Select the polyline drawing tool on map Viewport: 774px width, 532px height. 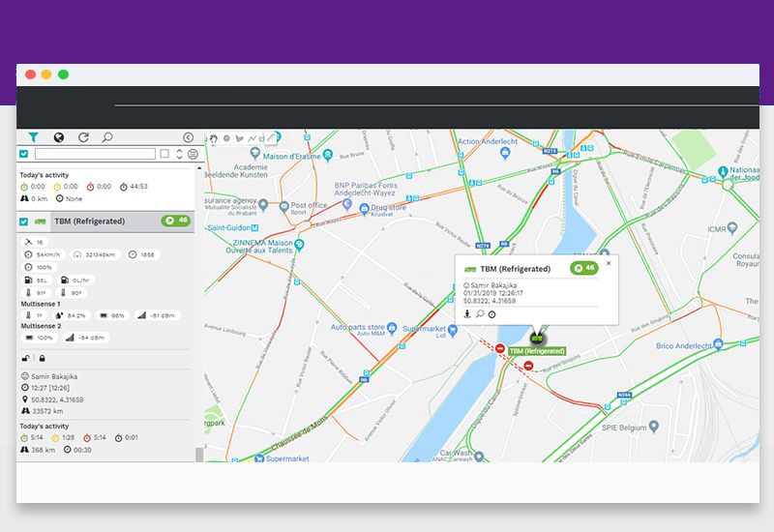[253, 138]
